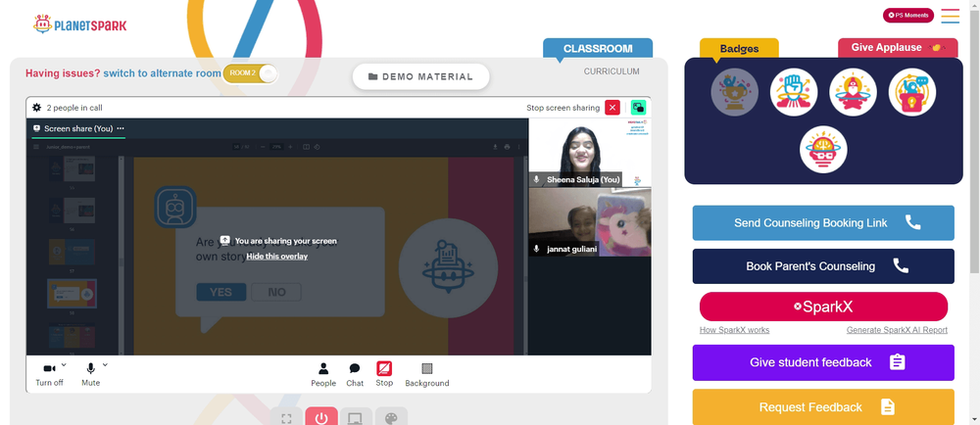
Task: Open the People panel
Action: coord(323,374)
